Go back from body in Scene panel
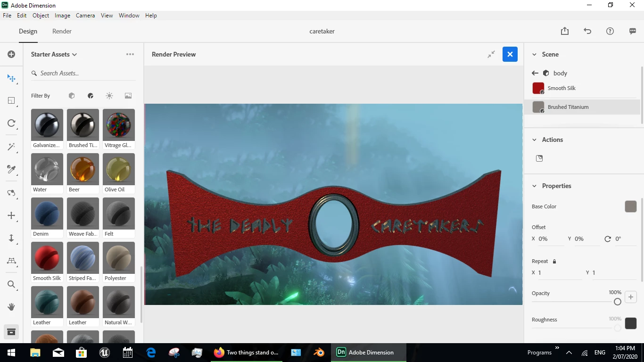Viewport: 644px width, 362px height. coord(535,73)
